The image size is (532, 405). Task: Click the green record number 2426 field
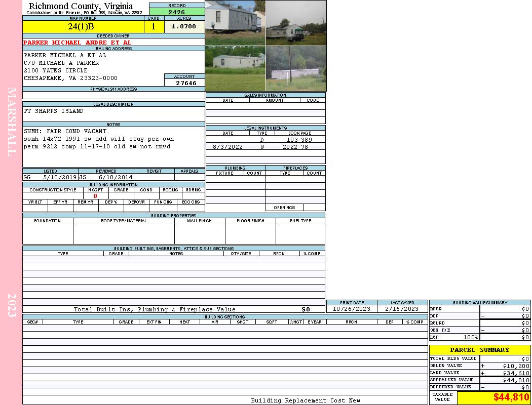coord(177,12)
